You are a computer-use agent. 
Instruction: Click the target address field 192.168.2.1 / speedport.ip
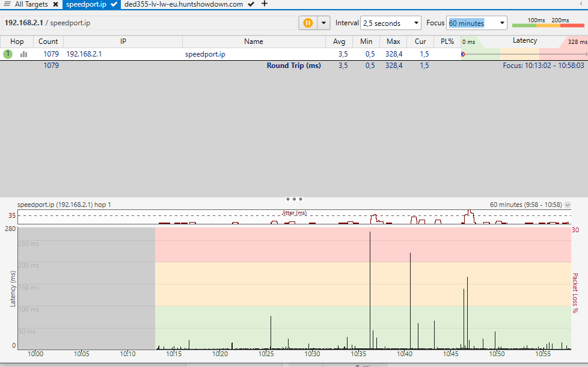click(149, 23)
